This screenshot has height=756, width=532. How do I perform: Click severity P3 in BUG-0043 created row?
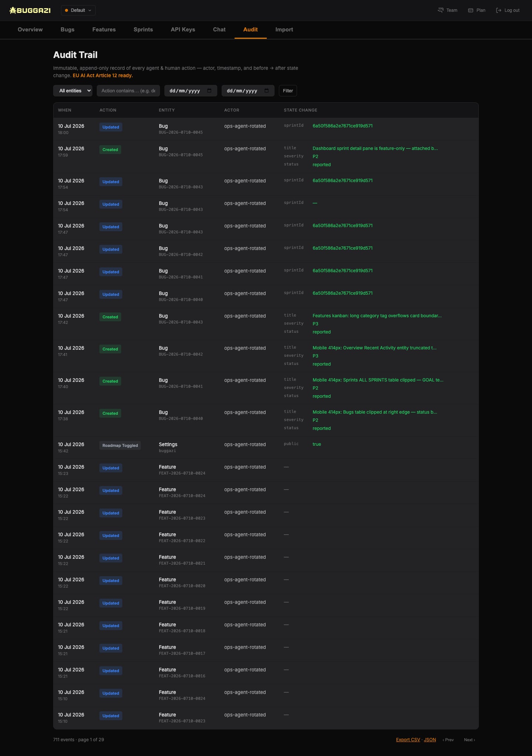(316, 324)
